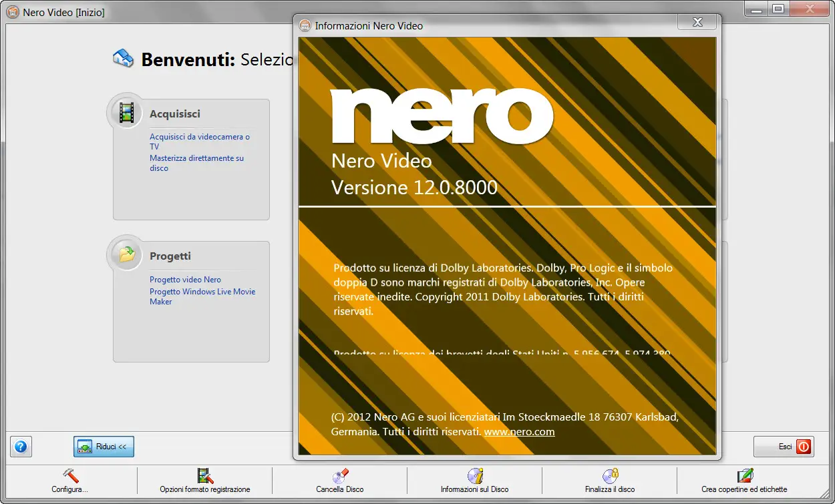Click the Riduci << button

(104, 447)
